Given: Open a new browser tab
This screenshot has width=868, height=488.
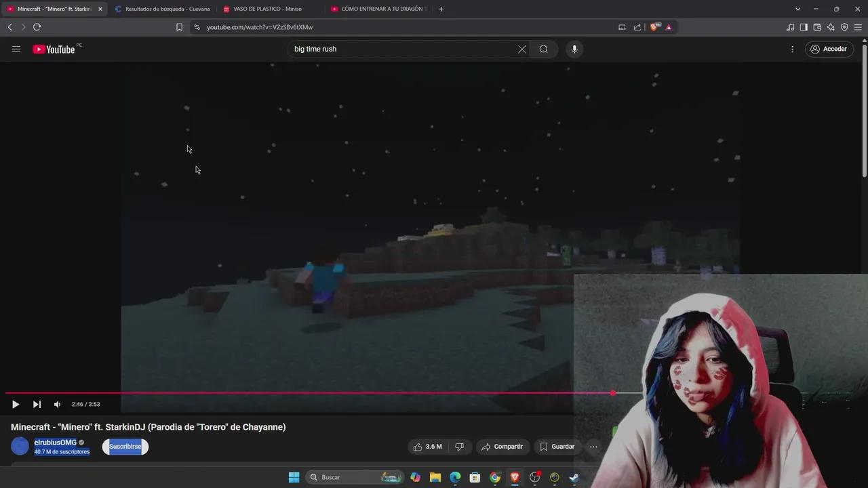Looking at the screenshot, I should point(441,9).
